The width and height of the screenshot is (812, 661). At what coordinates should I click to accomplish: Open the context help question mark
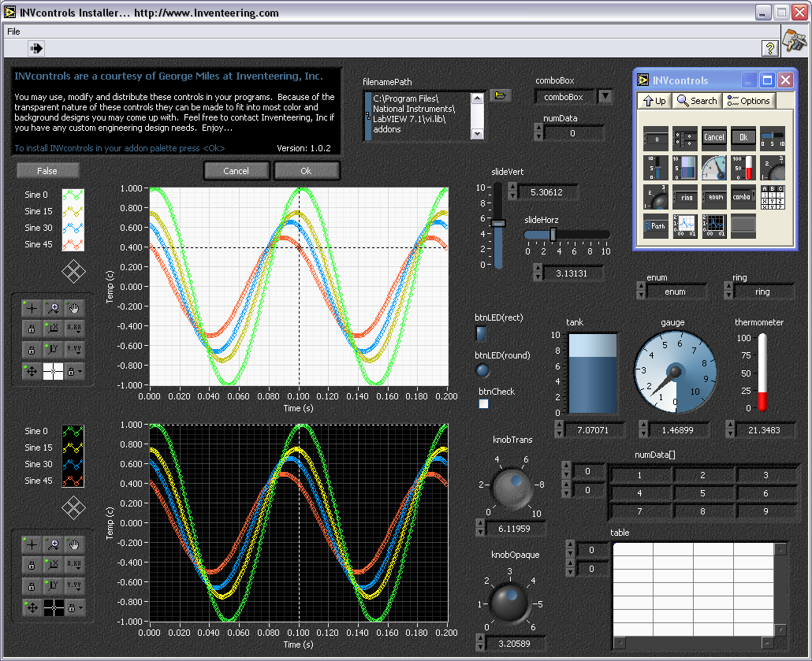(769, 48)
